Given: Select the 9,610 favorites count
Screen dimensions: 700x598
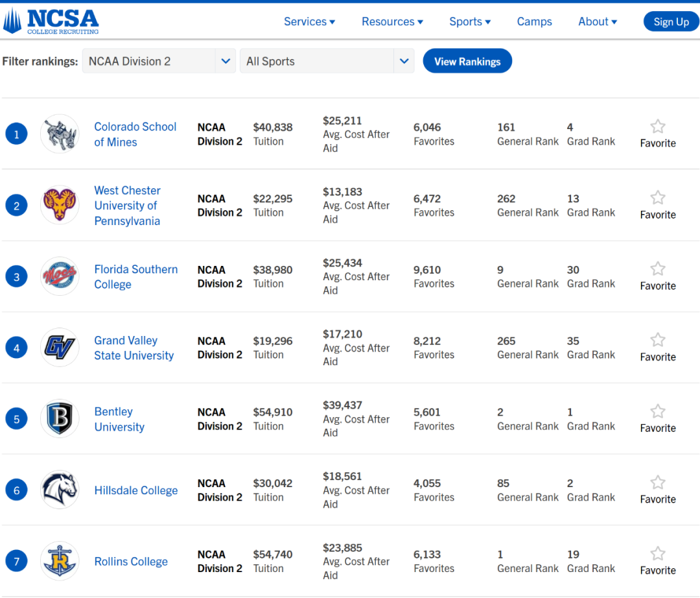Looking at the screenshot, I should (x=427, y=270).
